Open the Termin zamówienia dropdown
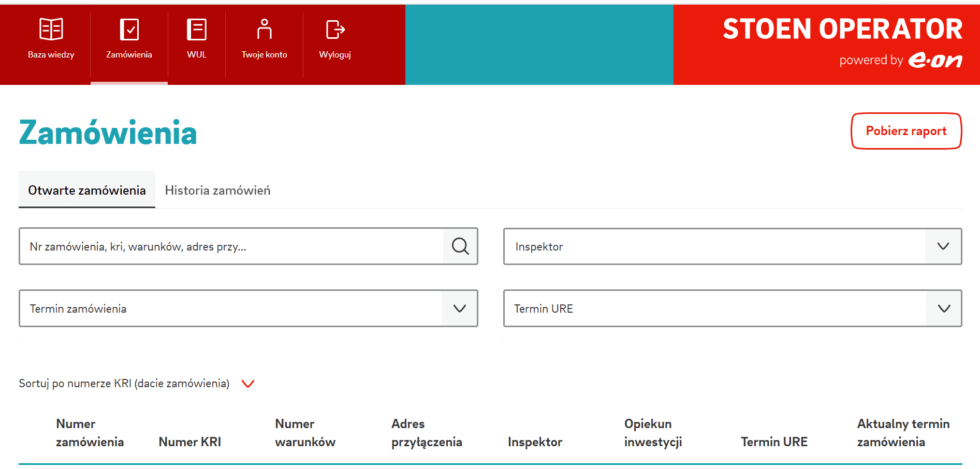Viewport: 980px width, 469px height. (x=459, y=309)
